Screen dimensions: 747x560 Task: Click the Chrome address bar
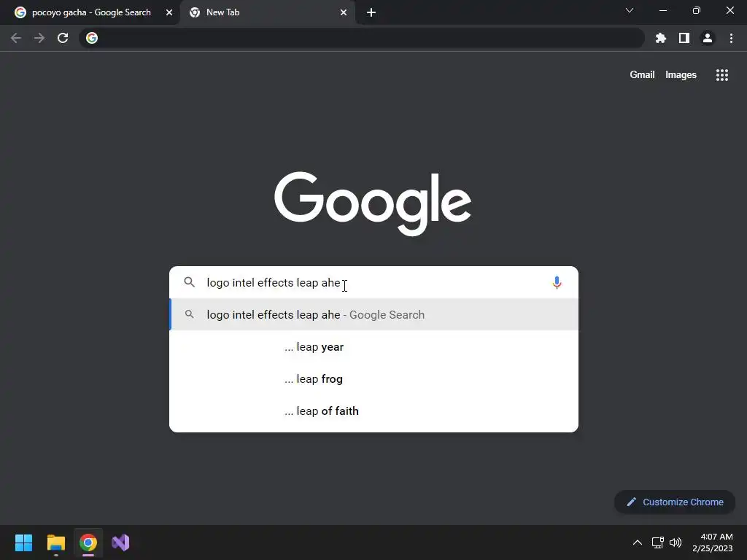point(362,38)
